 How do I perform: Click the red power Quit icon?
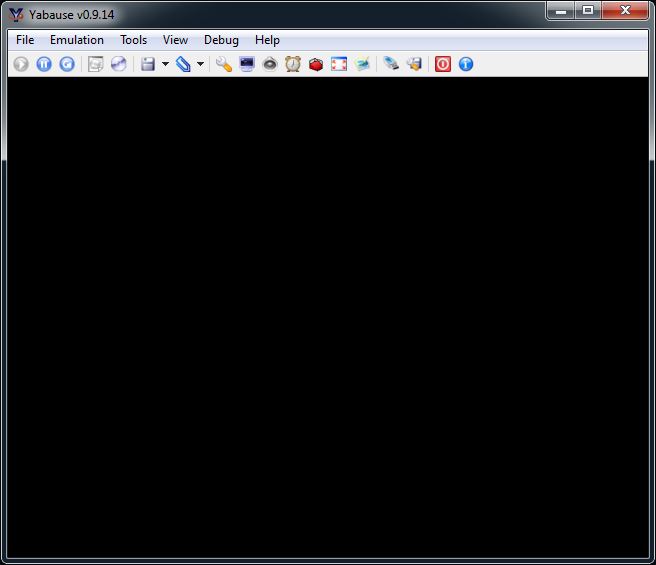tap(443, 64)
